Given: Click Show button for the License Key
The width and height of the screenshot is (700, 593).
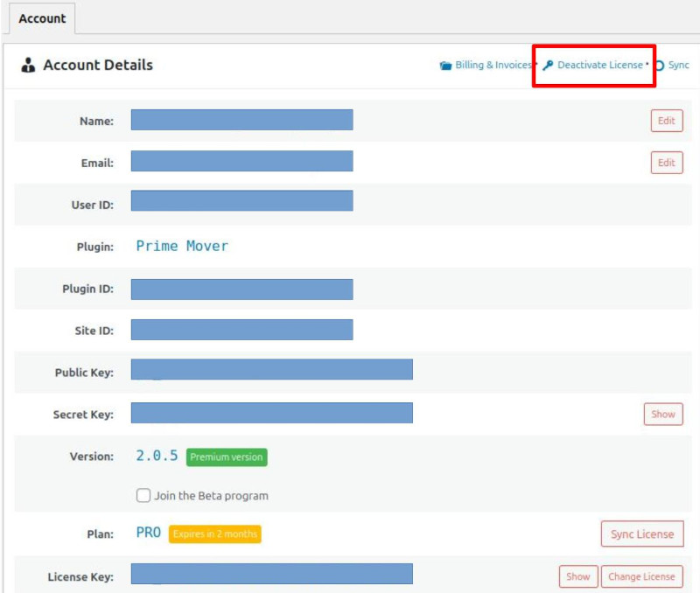Looking at the screenshot, I should 578,576.
